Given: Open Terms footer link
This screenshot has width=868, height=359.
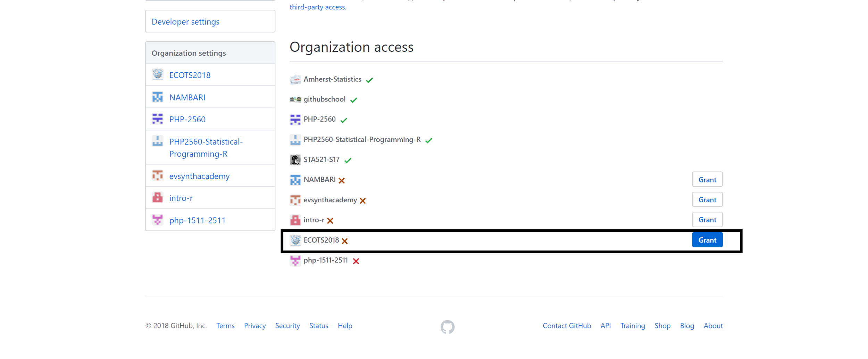Looking at the screenshot, I should [225, 326].
